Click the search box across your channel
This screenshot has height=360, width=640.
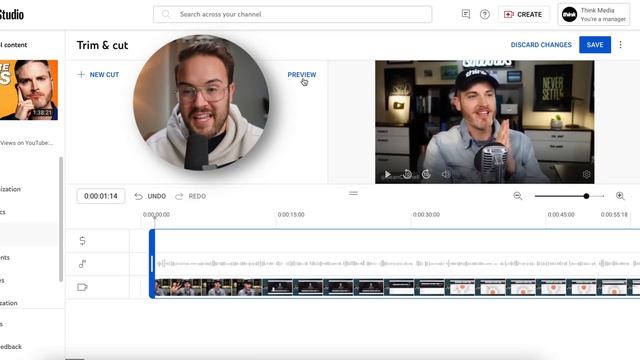(292, 14)
